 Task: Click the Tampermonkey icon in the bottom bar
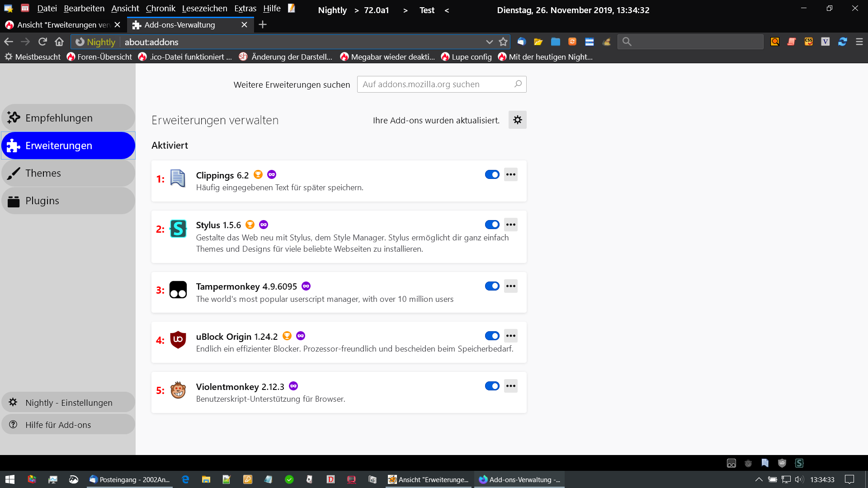tap(731, 463)
